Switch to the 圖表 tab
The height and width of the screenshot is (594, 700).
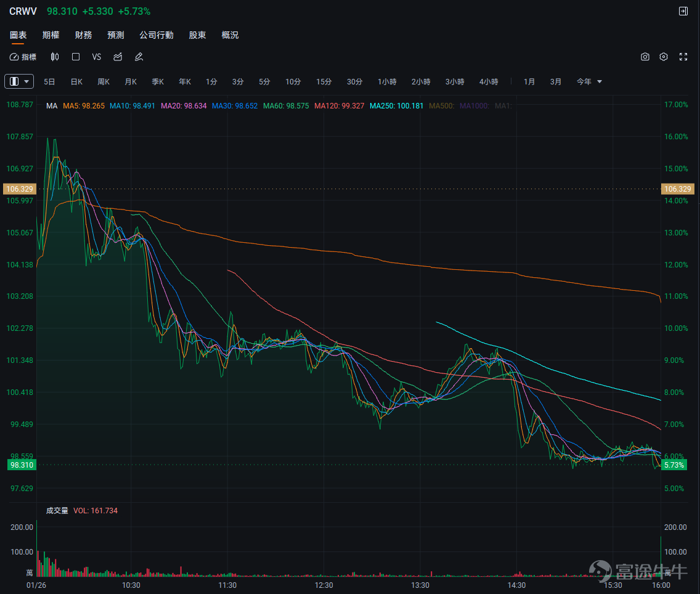point(18,35)
